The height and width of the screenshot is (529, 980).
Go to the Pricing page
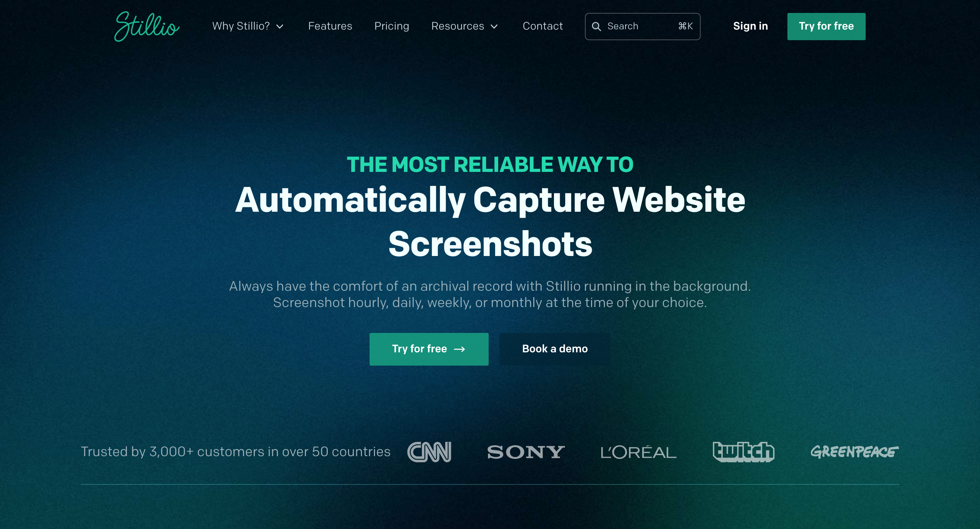click(x=391, y=26)
